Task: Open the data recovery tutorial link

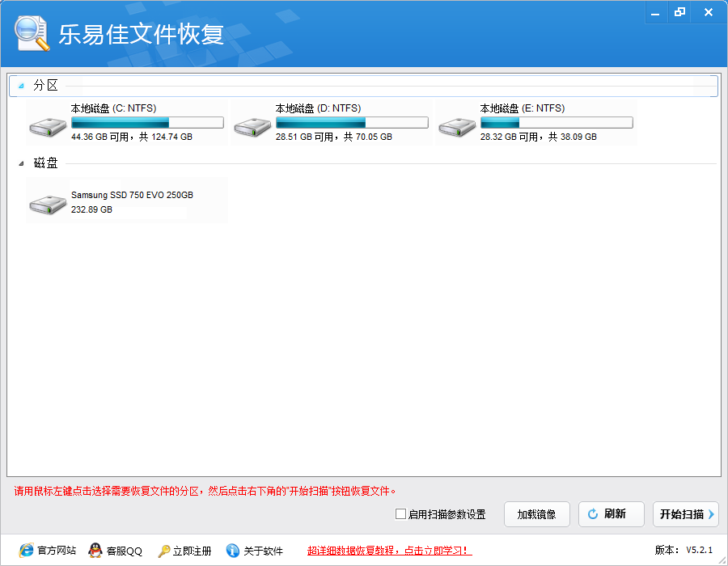Action: (x=389, y=551)
